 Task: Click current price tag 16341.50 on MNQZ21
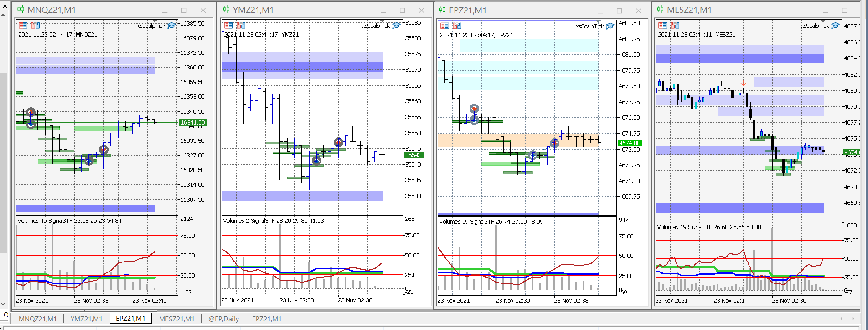coord(193,122)
